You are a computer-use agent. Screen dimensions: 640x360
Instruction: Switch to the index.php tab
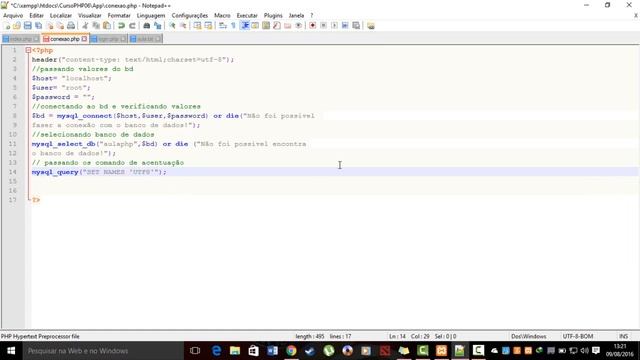click(20, 39)
